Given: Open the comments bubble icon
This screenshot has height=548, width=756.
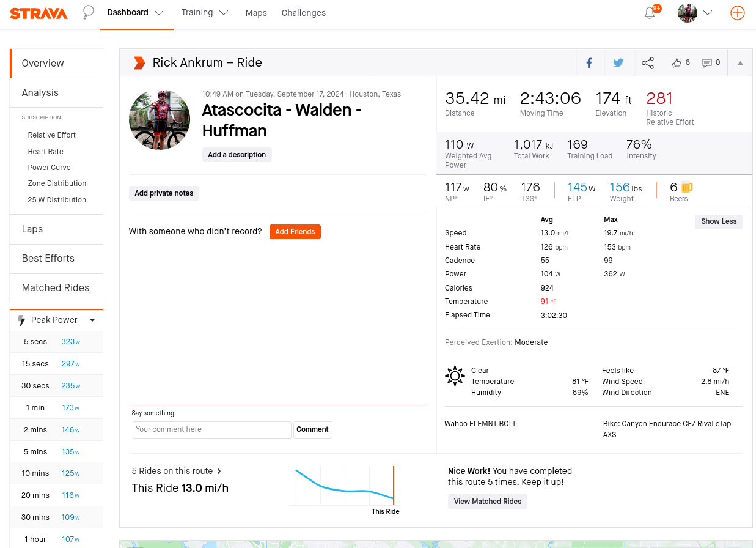Looking at the screenshot, I should tap(707, 63).
